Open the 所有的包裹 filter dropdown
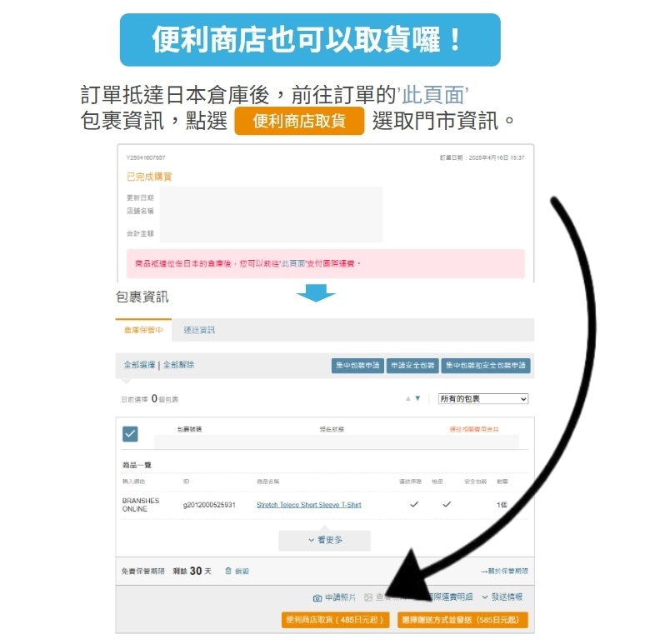 (x=483, y=399)
